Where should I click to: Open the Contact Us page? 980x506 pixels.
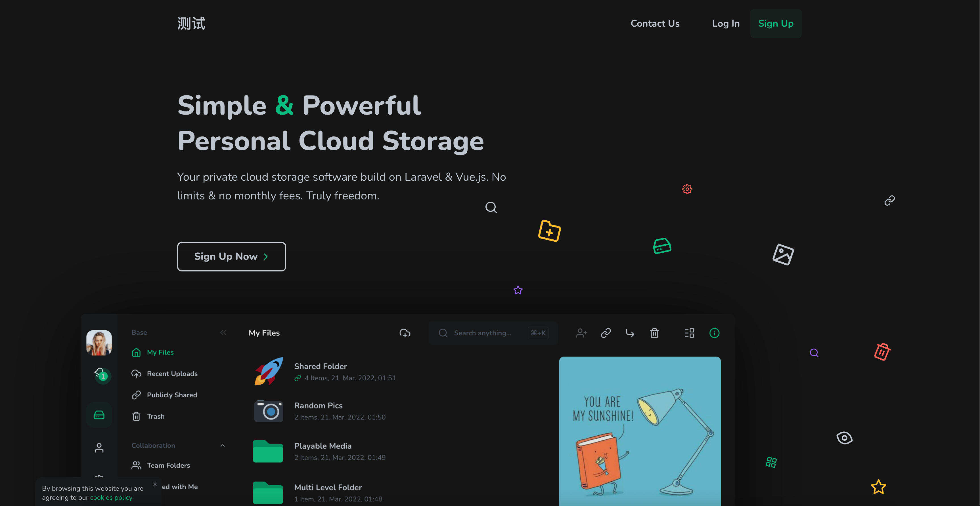point(655,23)
